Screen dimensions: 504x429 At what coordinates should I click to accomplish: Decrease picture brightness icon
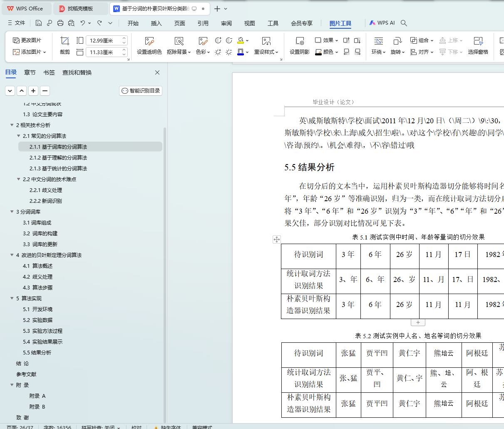click(229, 52)
